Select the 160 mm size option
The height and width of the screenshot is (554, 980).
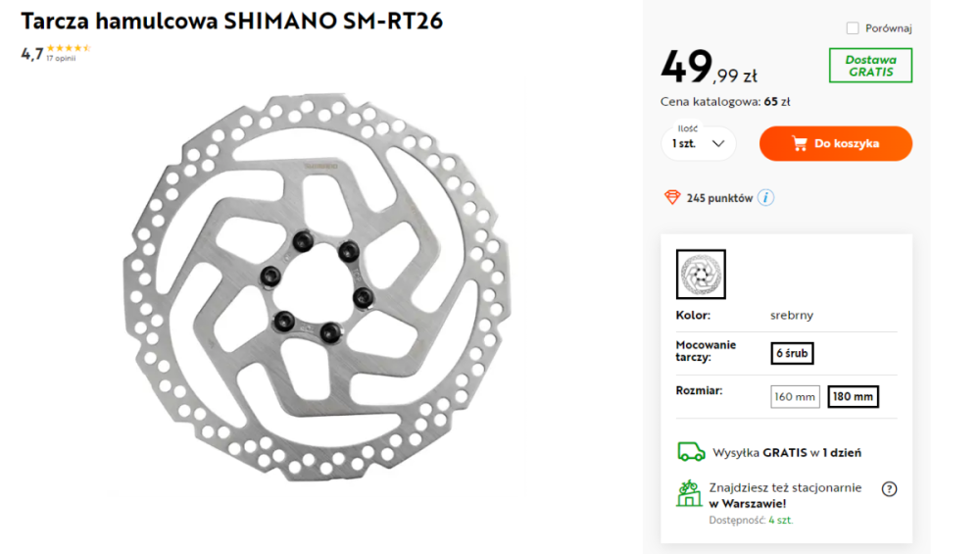[x=795, y=397]
